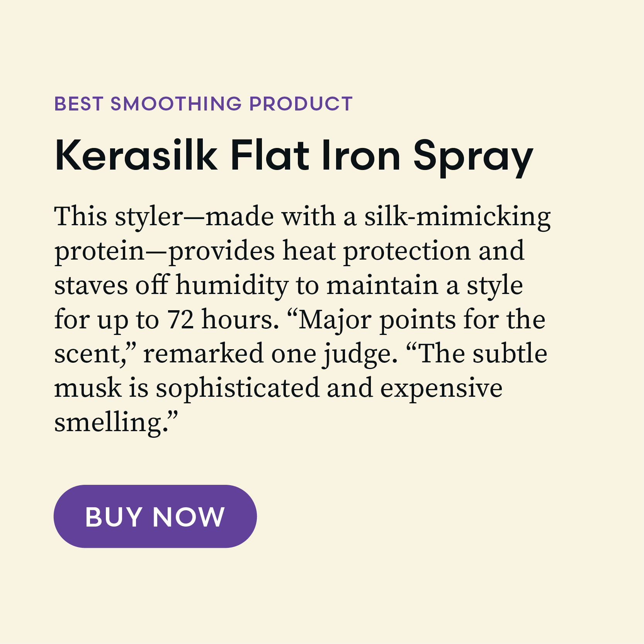644x644 pixels.
Task: Click the words "remarked one judge"
Action: tap(270, 354)
